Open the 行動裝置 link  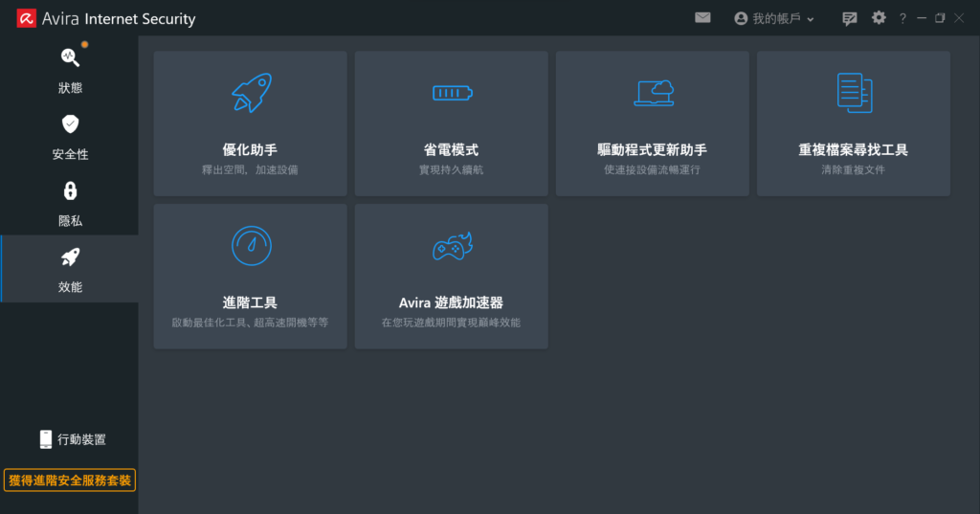click(x=82, y=439)
